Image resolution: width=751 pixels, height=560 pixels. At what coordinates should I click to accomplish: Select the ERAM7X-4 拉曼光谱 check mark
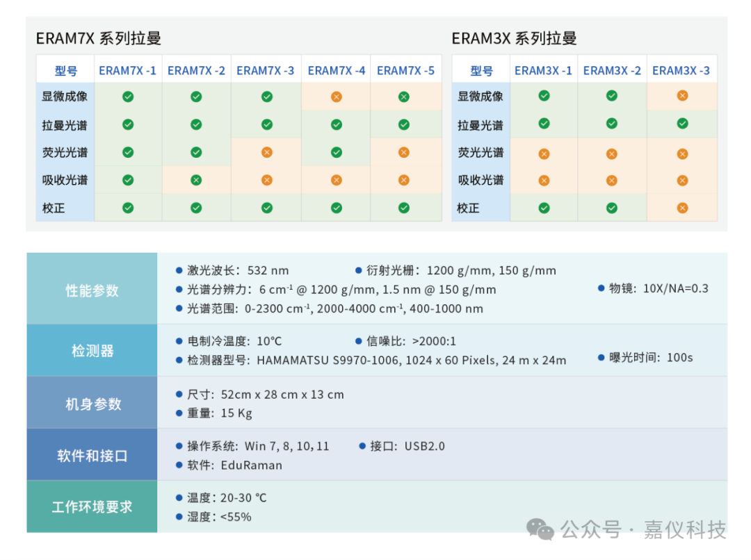pos(337,124)
